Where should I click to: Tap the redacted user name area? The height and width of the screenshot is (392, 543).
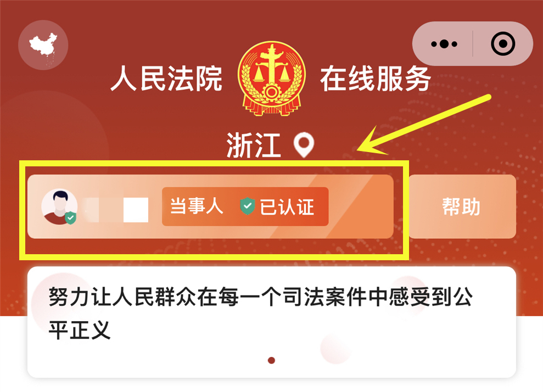(x=116, y=210)
